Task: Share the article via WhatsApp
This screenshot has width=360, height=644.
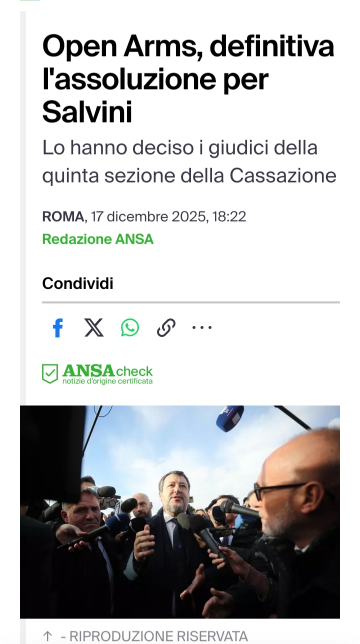Action: [x=130, y=328]
